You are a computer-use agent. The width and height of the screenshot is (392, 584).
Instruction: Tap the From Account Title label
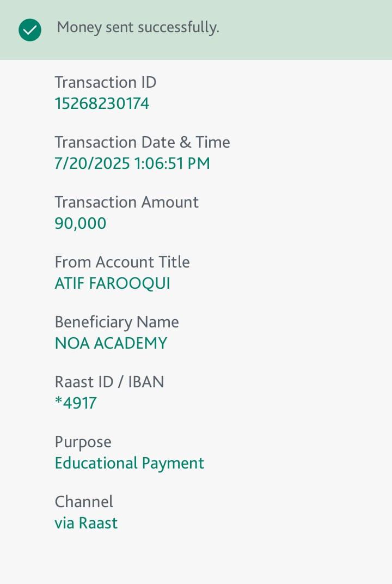[122, 262]
